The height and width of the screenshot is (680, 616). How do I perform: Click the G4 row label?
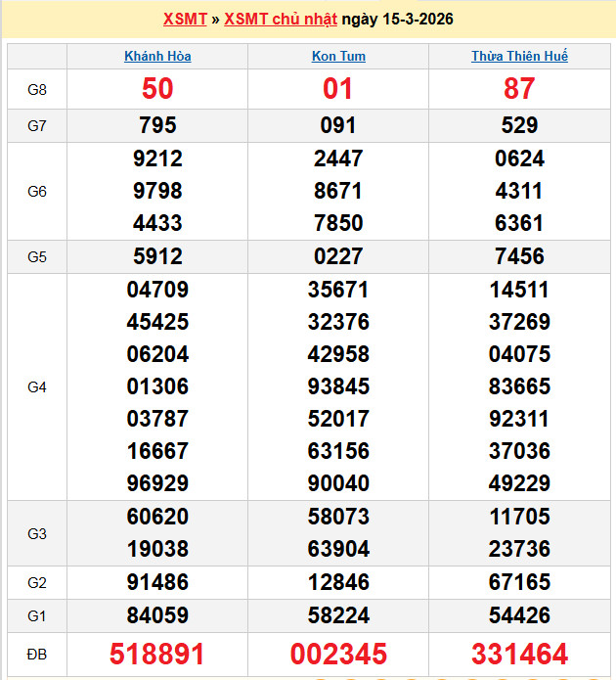[37, 386]
